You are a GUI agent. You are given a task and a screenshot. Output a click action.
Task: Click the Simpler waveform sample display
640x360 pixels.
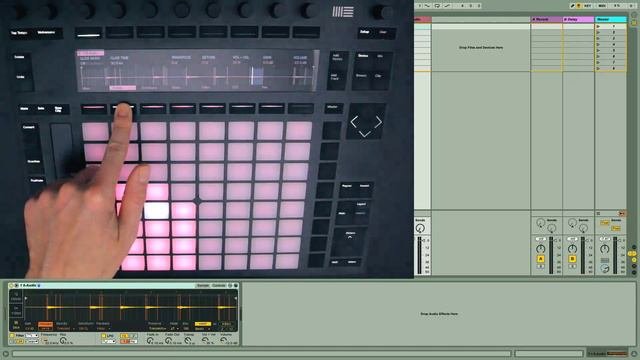131,306
